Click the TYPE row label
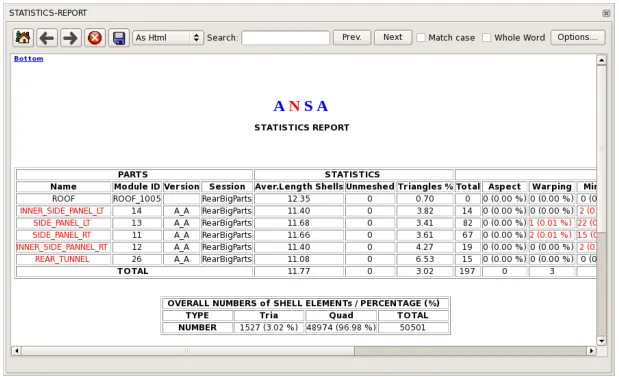The image size is (619, 377). [x=197, y=315]
